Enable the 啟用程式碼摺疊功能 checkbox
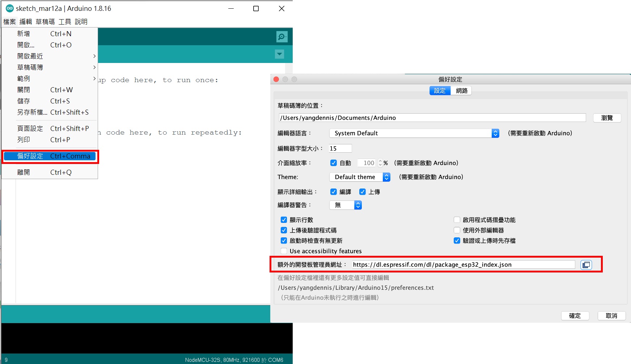 [x=457, y=220]
